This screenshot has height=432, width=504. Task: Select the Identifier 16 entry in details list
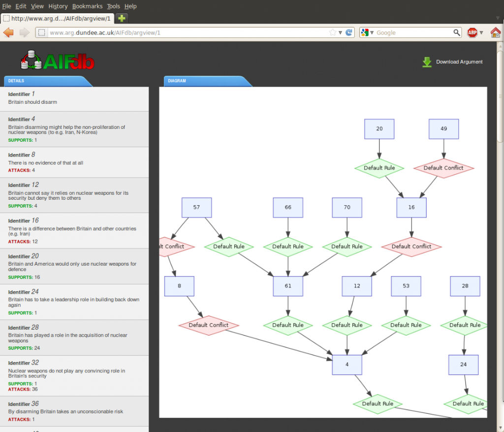coord(74,230)
